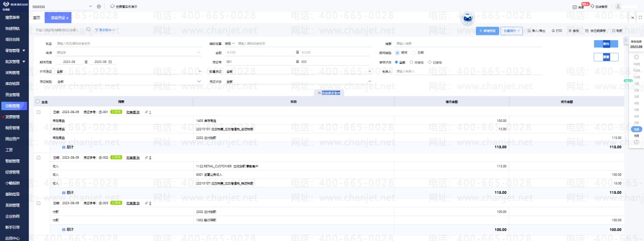Click the 刷新 refresh icon
Viewport: 644px width, 241px height.
pyautogui.click(x=614, y=31)
